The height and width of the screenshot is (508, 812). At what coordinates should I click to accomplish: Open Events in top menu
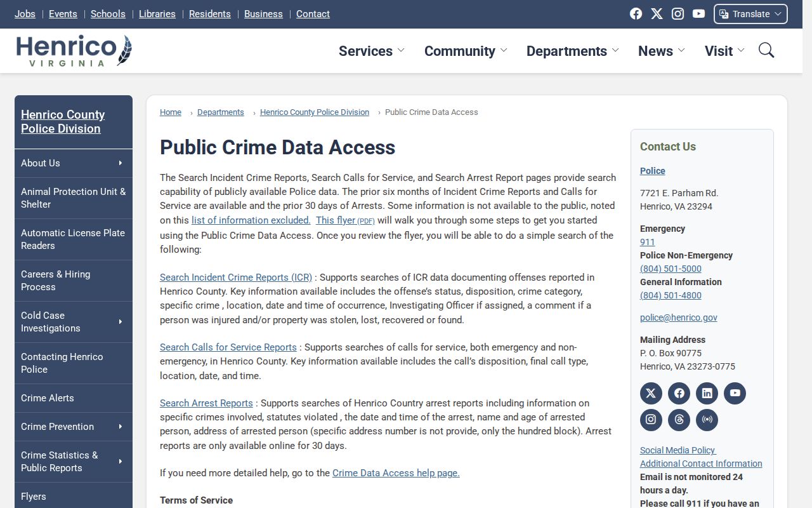tap(63, 14)
